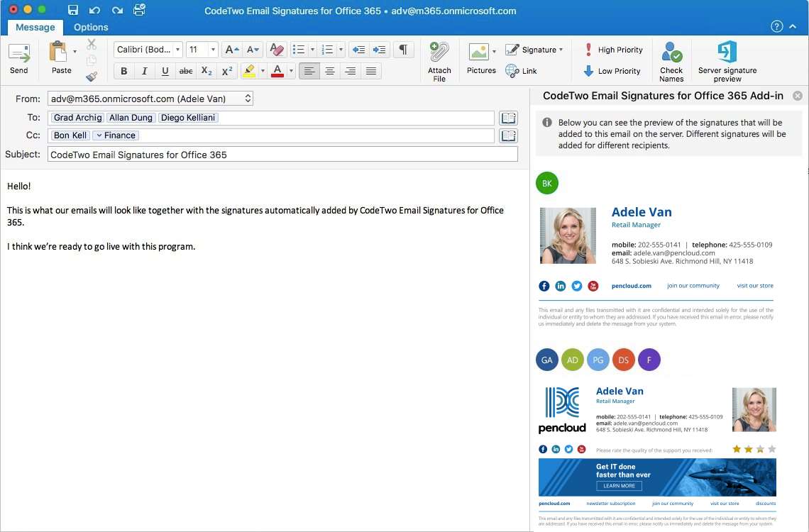This screenshot has width=809, height=532.
Task: Click Adele Van photo in first signature
Action: 568,235
